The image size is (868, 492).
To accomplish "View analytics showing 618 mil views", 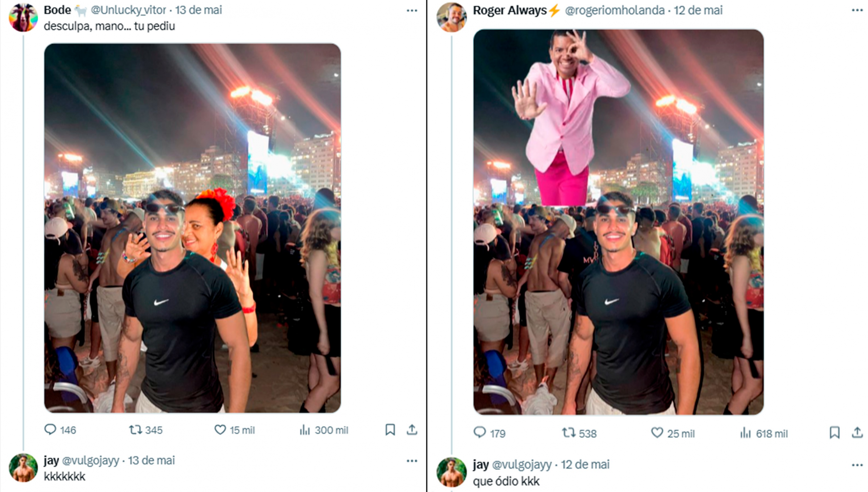I will tap(745, 433).
